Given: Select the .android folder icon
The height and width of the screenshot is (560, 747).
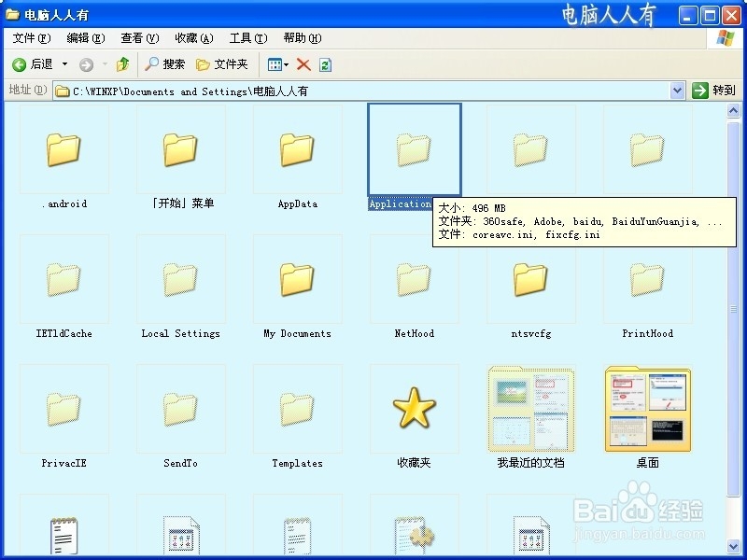Looking at the screenshot, I should coord(63,149).
